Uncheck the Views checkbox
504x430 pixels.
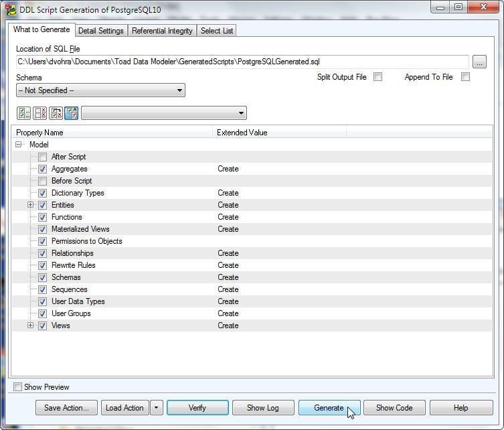click(42, 326)
